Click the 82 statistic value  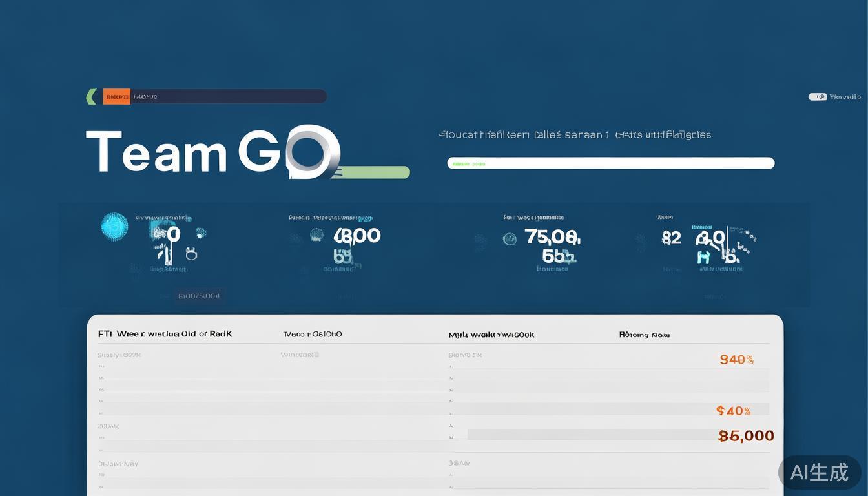671,238
